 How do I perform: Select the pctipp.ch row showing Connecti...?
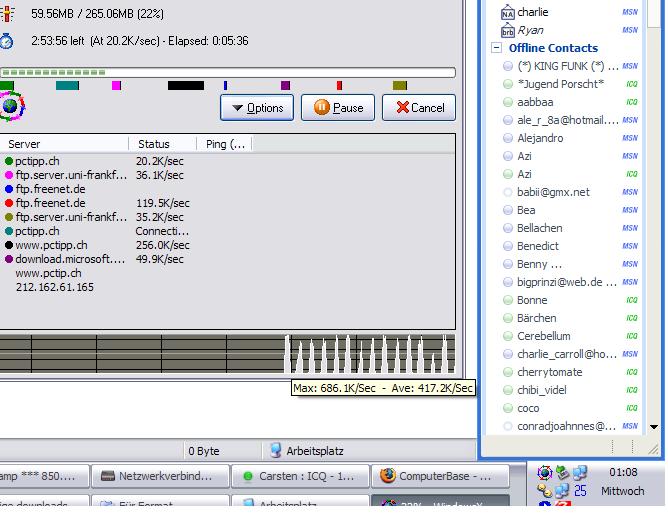point(227,231)
